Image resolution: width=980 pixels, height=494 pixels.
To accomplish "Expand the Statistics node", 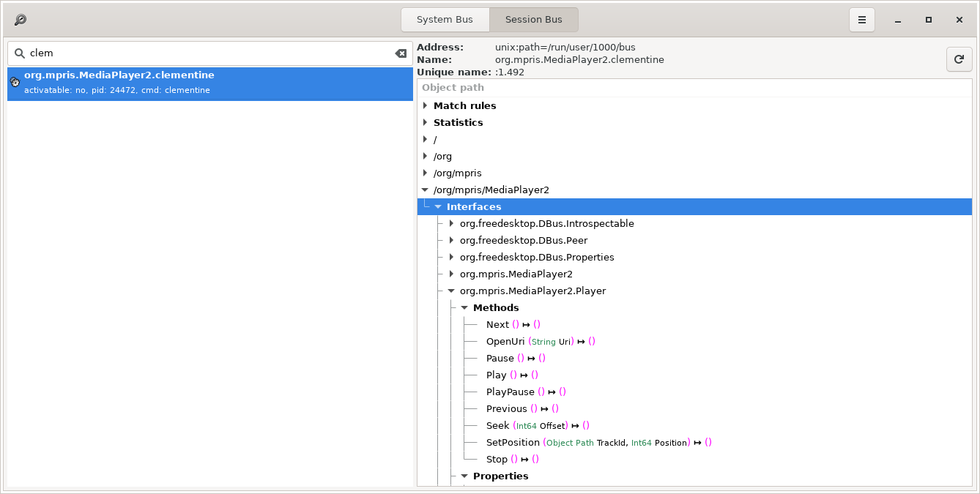I will pos(426,123).
